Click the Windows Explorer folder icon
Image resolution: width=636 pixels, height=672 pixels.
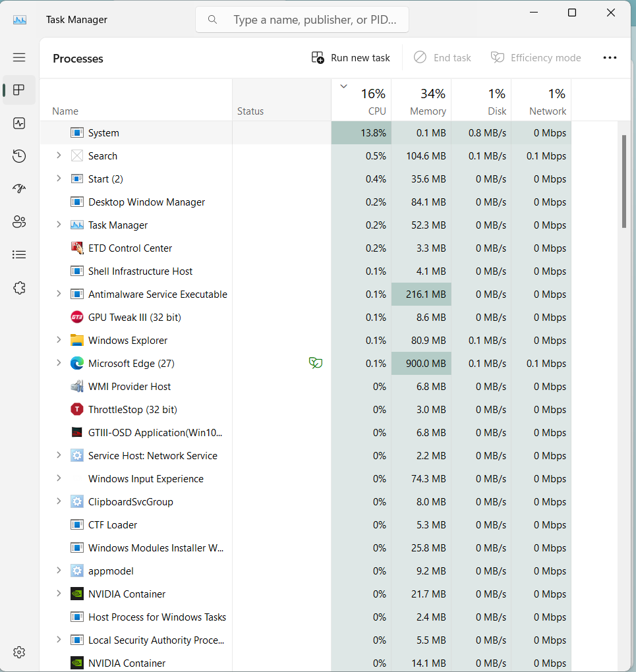(x=76, y=341)
